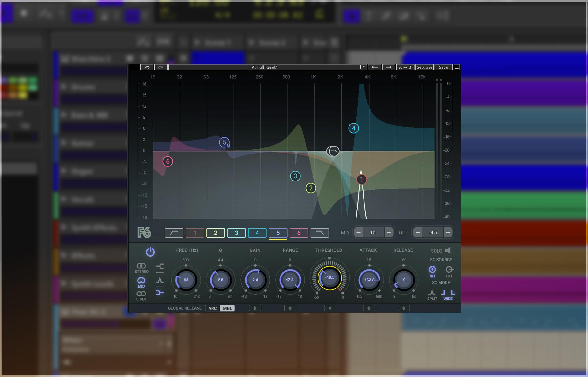The width and height of the screenshot is (588, 377).
Task: Click the ATTACK knob showing 163.8
Action: (x=369, y=280)
